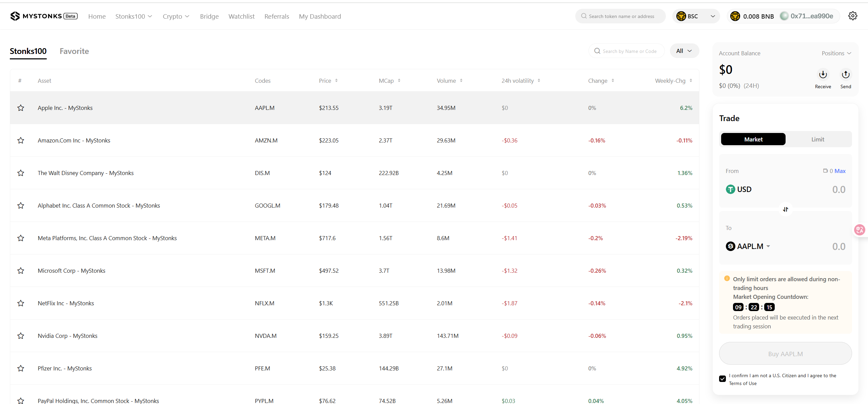Click Max amount link
The image size is (868, 404).
[x=840, y=171]
